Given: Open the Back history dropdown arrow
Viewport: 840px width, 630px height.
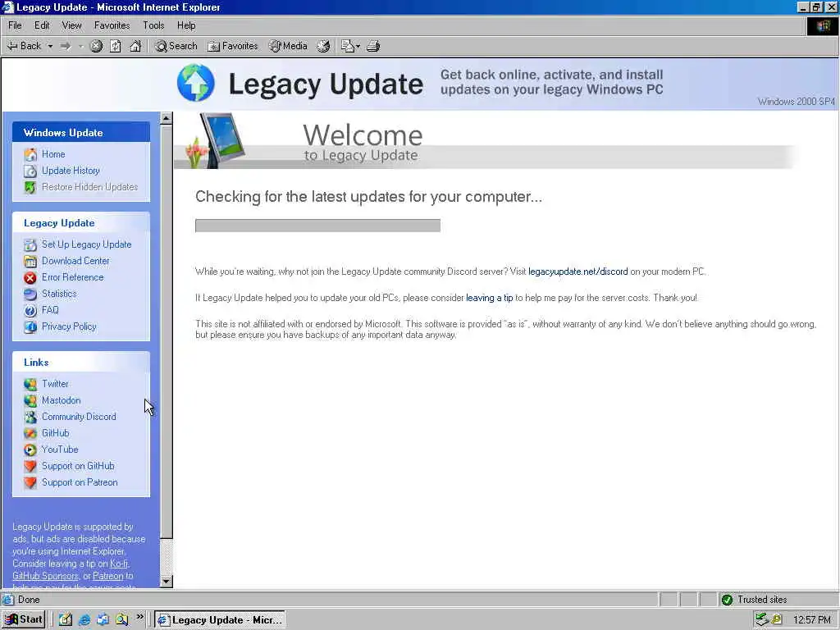Looking at the screenshot, I should click(50, 46).
